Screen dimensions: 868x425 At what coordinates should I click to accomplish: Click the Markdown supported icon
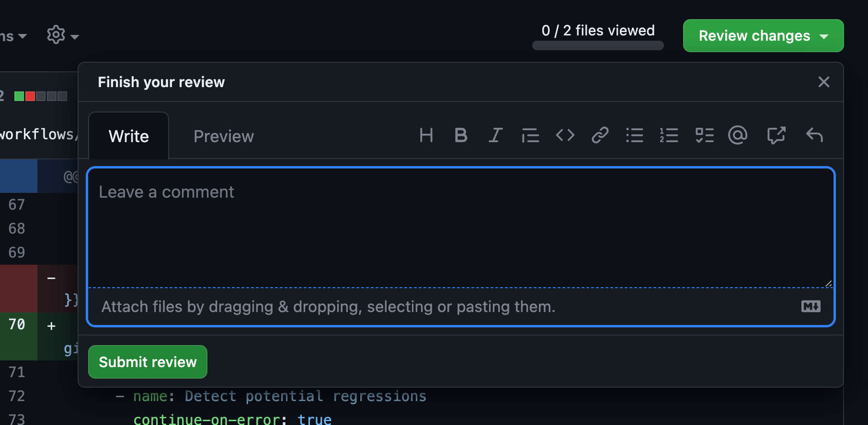pos(811,306)
